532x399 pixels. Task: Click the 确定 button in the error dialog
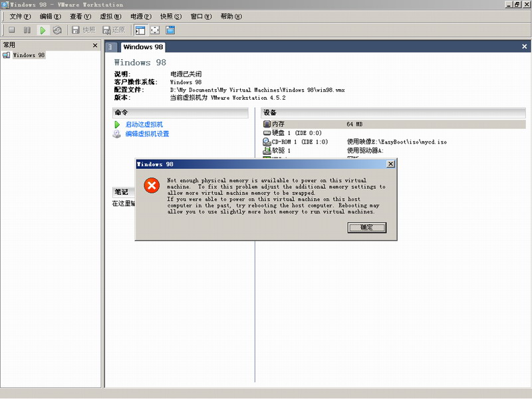367,227
